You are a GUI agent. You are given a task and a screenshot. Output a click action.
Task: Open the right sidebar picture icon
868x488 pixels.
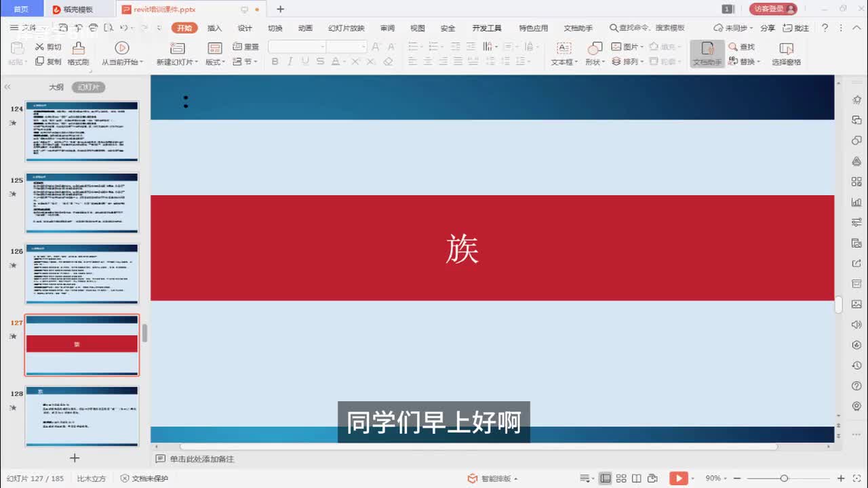856,304
